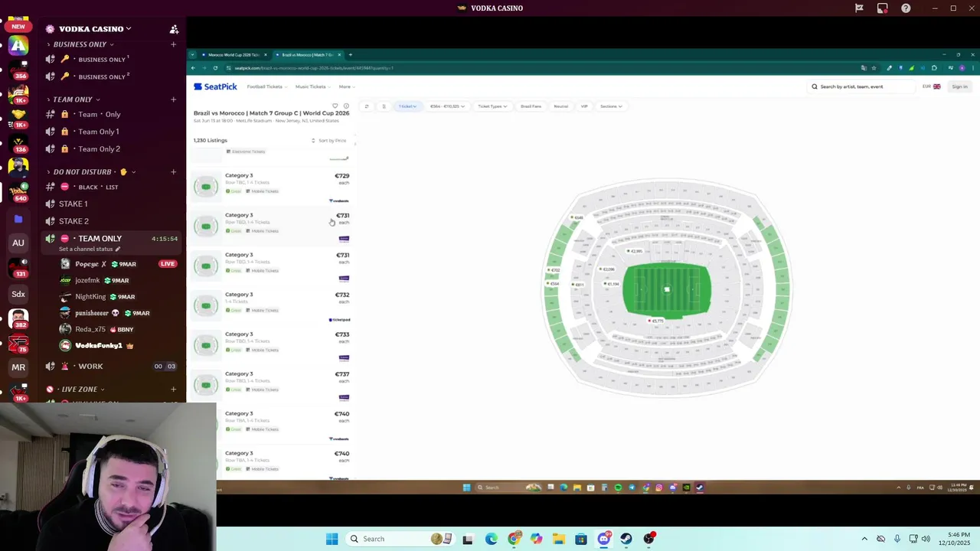Open Microsoft Edge from main taskbar
Viewport: 980px width, 551px height.
pos(491,539)
